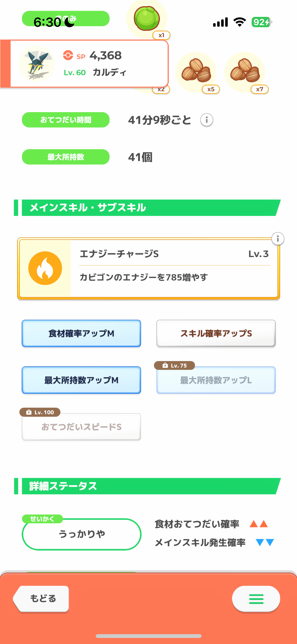Tap the SP Pokéball icon
Screen dimensions: 297x644
tap(68, 55)
